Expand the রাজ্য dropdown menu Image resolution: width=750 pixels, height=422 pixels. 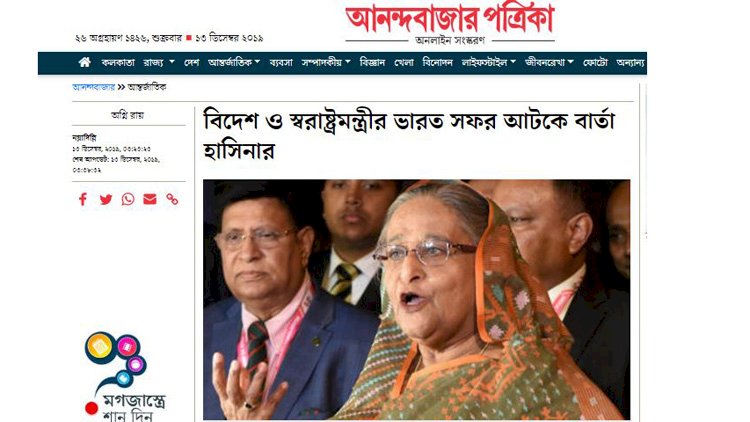(159, 63)
